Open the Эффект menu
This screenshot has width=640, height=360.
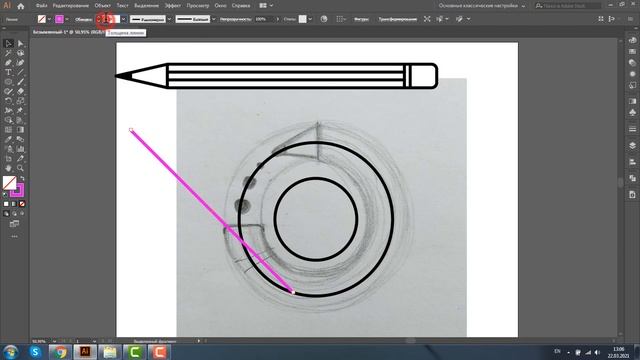173,6
